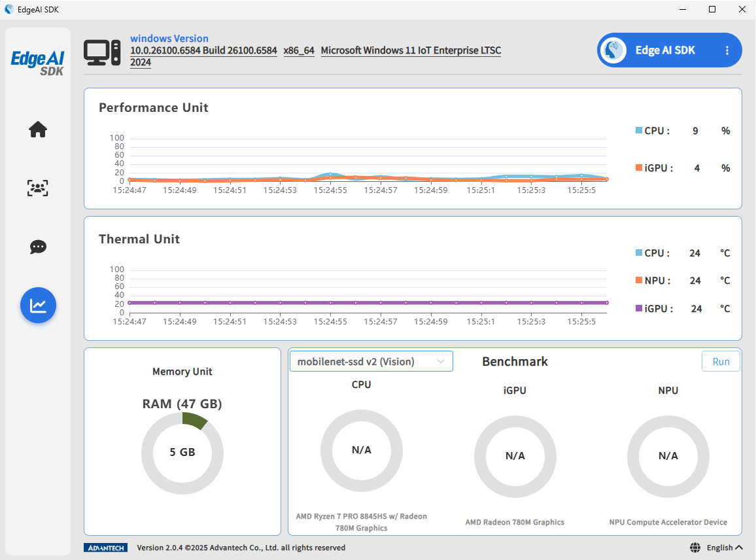Click the Advantech logo in the footer
Screen dimensions: 756x560
(105, 548)
